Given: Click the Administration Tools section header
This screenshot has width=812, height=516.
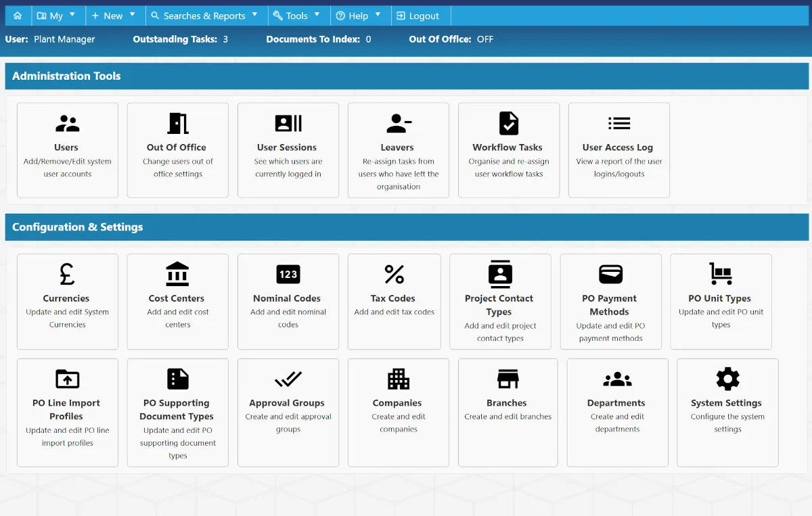Looking at the screenshot, I should tap(407, 76).
